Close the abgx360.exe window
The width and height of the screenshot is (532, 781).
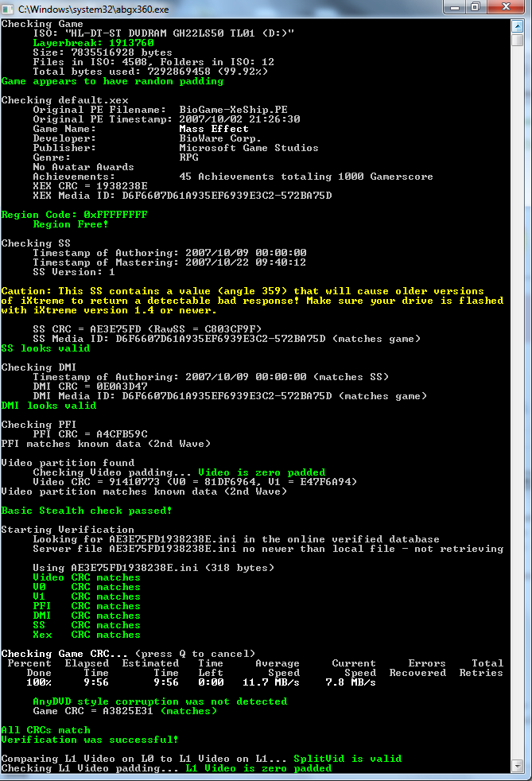click(x=506, y=6)
